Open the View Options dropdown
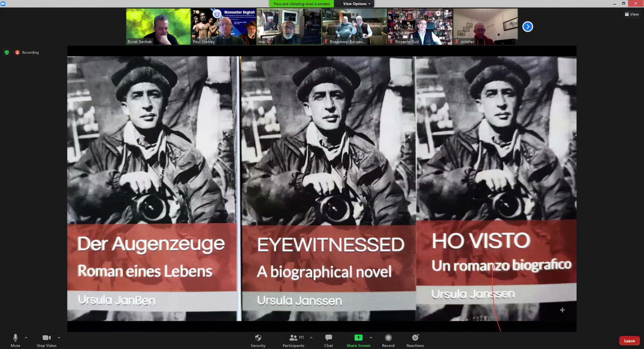644x349 pixels. point(356,4)
